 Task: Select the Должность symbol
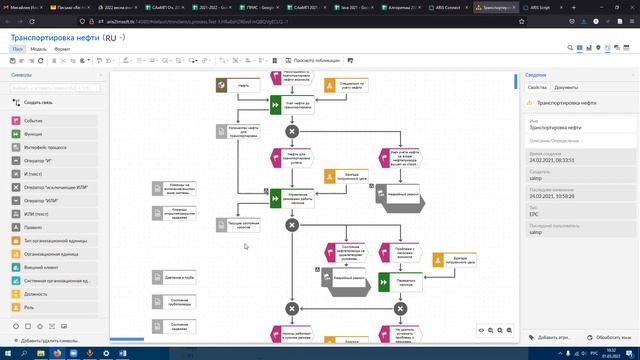click(x=54, y=294)
